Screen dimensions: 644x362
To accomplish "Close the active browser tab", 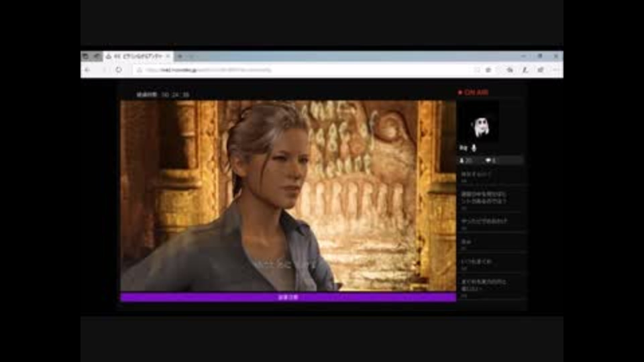I will 168,56.
